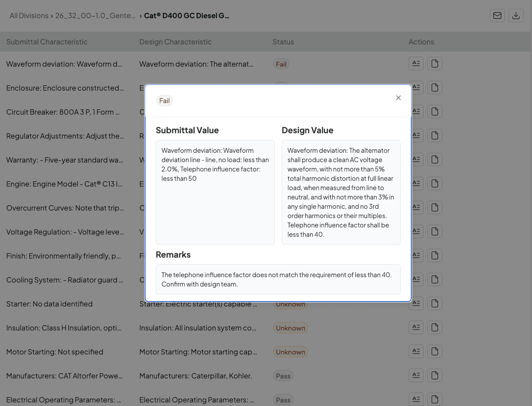Screen dimensions: 532x406
Task: Open text details icon for Starter row
Action: point(416,303)
